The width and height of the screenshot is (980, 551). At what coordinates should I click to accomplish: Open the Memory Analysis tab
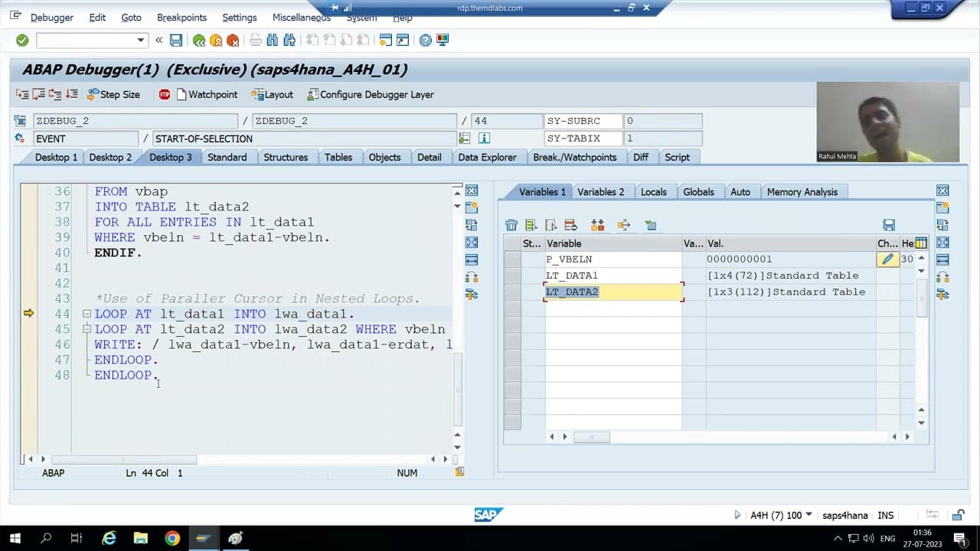click(x=802, y=192)
